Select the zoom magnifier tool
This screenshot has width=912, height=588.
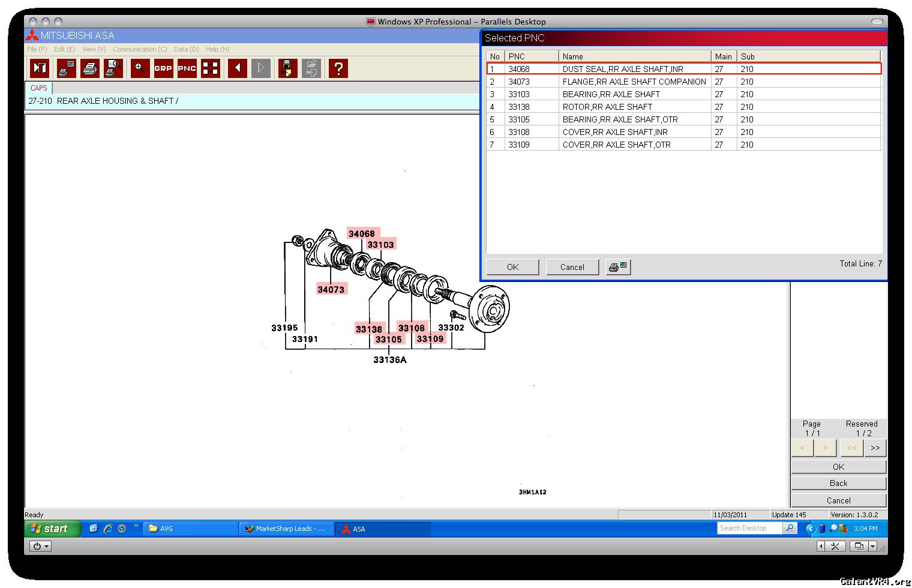click(x=140, y=68)
